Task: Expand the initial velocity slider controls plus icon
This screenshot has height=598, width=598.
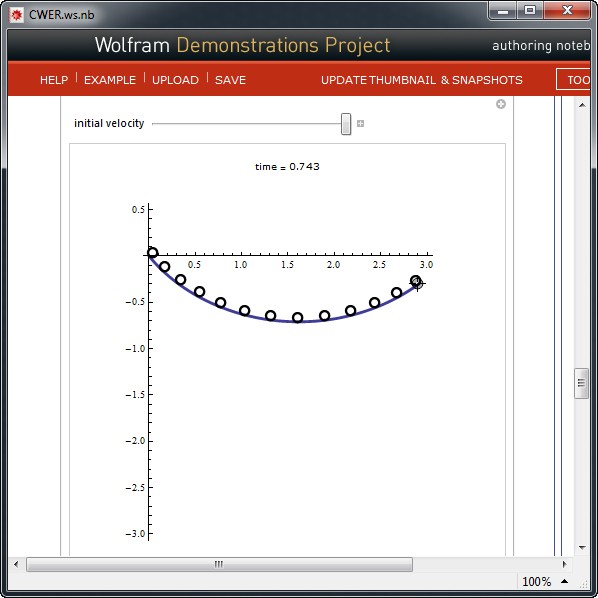Action: tap(360, 124)
